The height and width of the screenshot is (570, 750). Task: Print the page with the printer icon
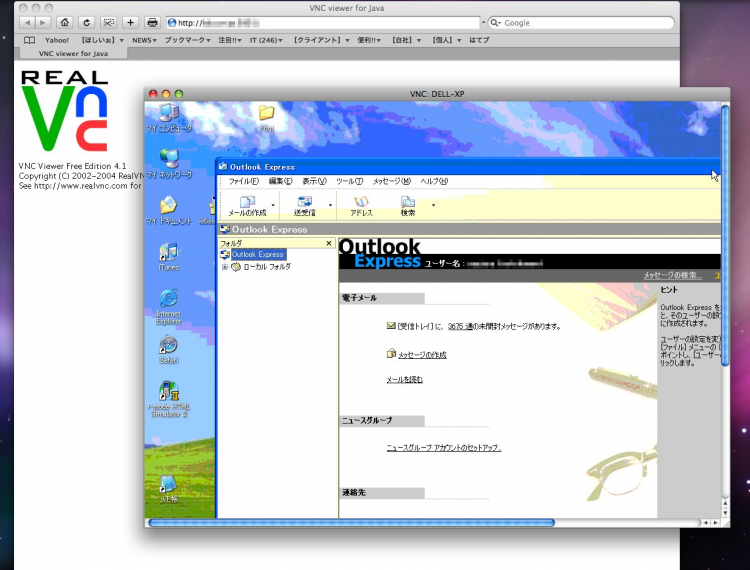coord(152,22)
